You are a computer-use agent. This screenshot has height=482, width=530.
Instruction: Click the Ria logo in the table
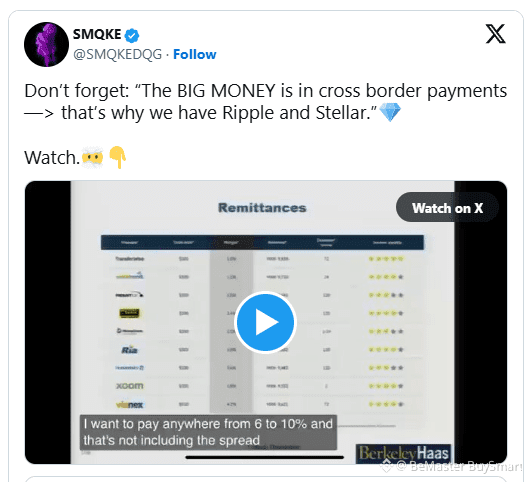[x=130, y=350]
